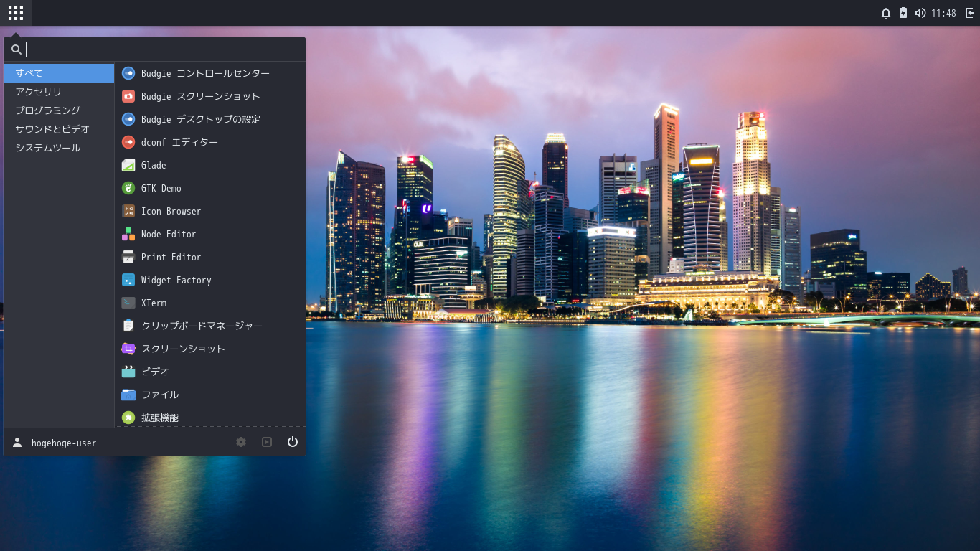980x551 pixels.
Task: Open notifications bell in top panel
Action: (886, 13)
